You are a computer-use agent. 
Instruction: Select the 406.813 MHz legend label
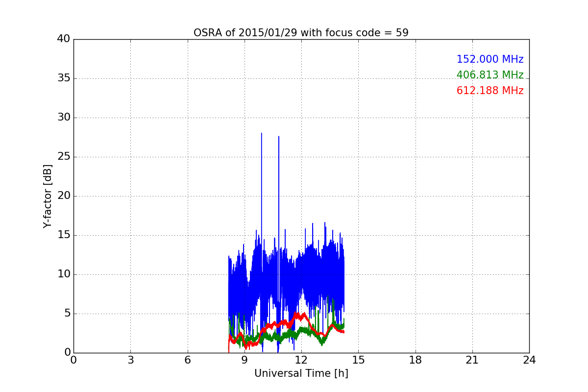490,75
